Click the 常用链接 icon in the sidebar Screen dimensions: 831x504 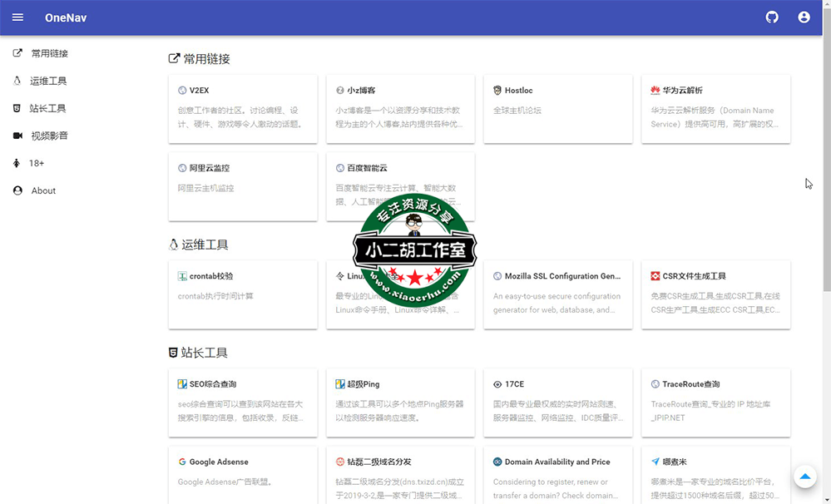[x=16, y=52]
